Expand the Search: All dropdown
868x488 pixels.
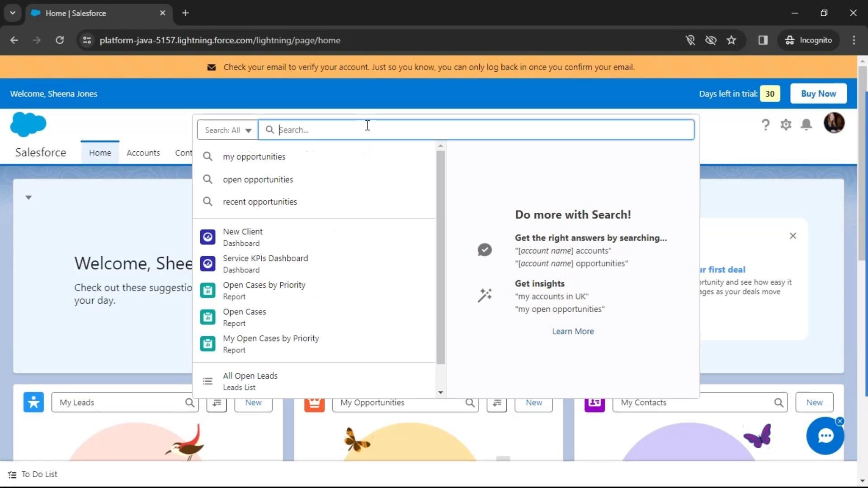(227, 130)
